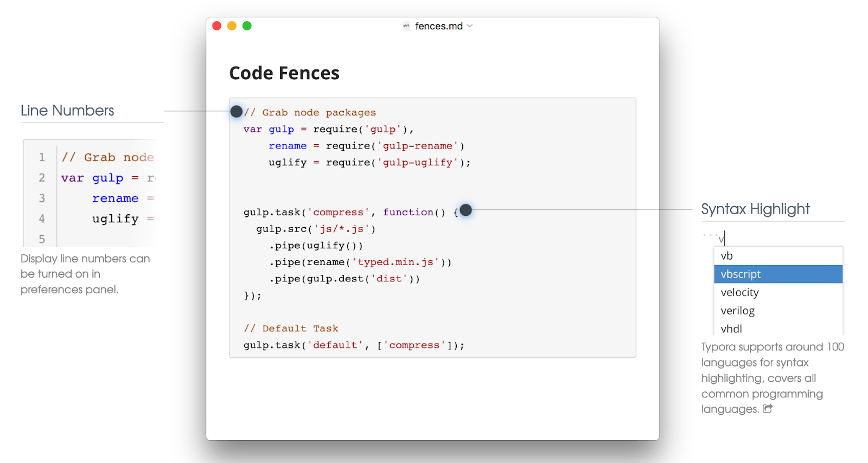This screenshot has height=463, width=868.
Task: Click the green zoom traffic-light circle
Action: [x=247, y=25]
